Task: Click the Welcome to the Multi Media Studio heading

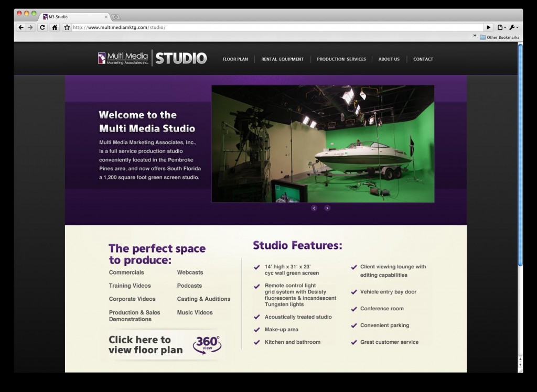Action: pyautogui.click(x=147, y=122)
